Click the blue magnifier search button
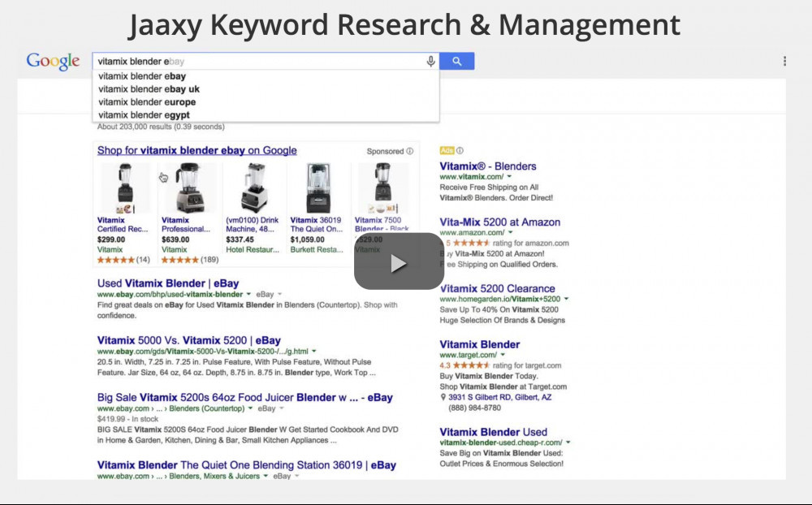Image resolution: width=812 pixels, height=505 pixels. [456, 61]
